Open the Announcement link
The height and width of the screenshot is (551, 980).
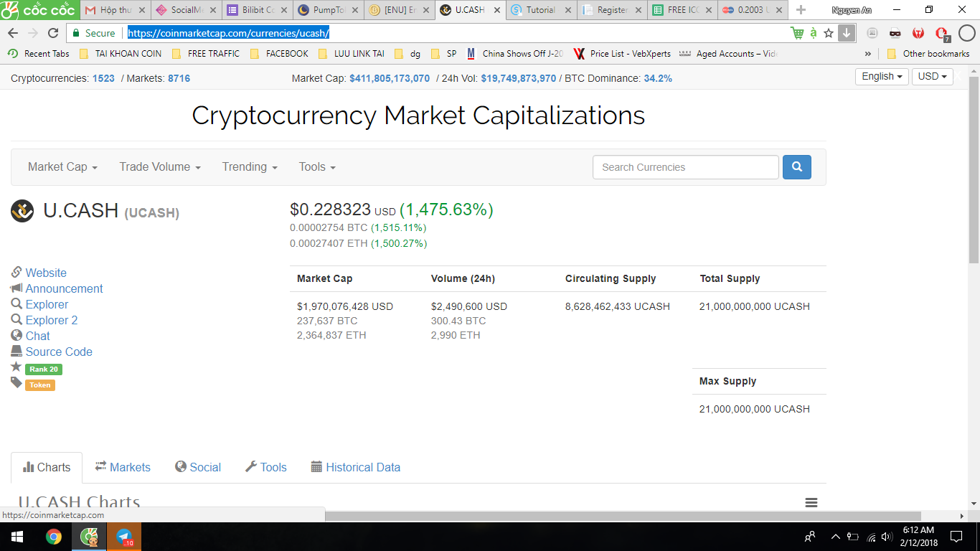tap(65, 289)
